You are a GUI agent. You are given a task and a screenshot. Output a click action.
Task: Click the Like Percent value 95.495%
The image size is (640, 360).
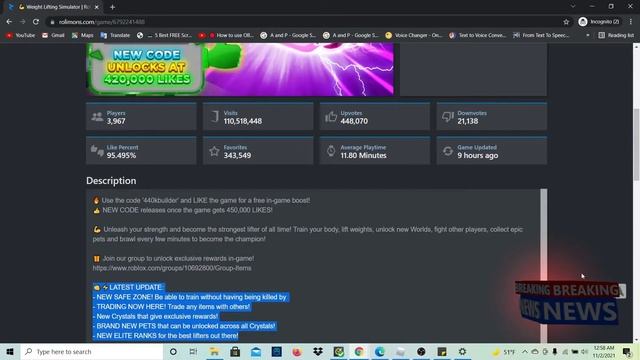[x=122, y=156]
